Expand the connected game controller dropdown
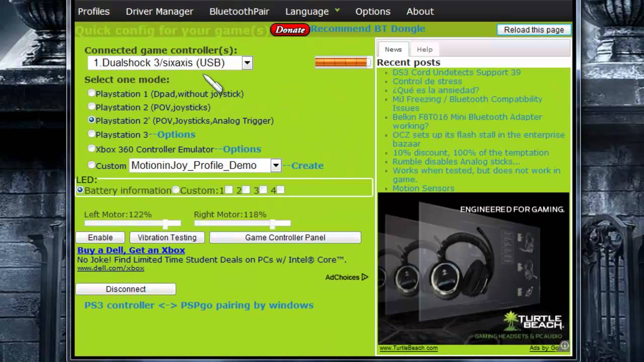644x362 pixels. [247, 63]
